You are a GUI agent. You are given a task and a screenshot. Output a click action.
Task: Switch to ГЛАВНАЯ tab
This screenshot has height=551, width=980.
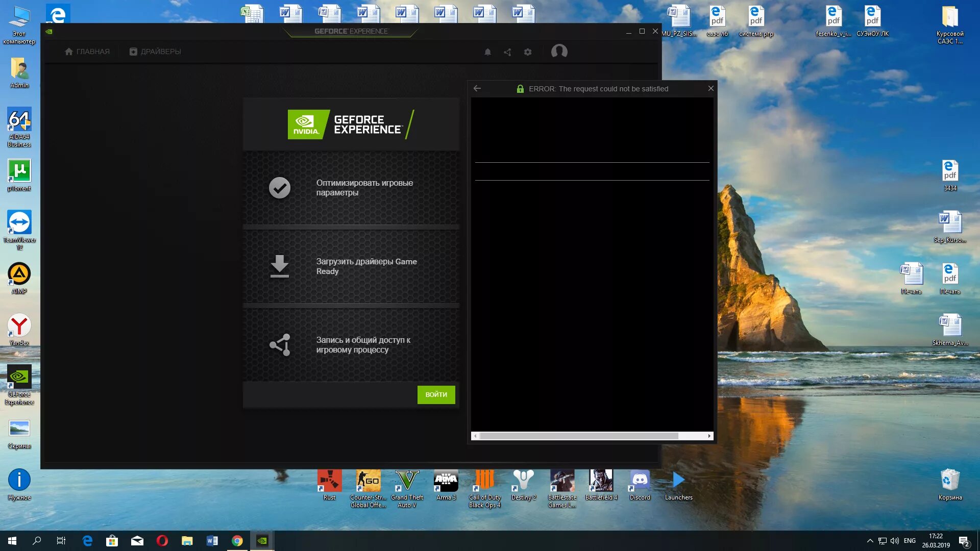[x=87, y=52]
